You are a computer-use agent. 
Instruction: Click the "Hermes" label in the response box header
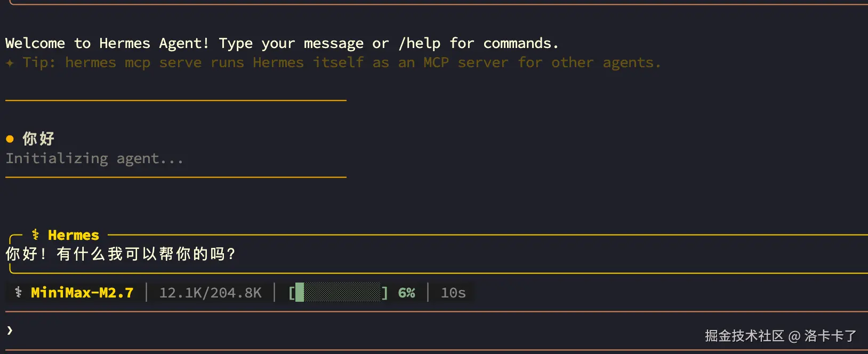point(74,235)
